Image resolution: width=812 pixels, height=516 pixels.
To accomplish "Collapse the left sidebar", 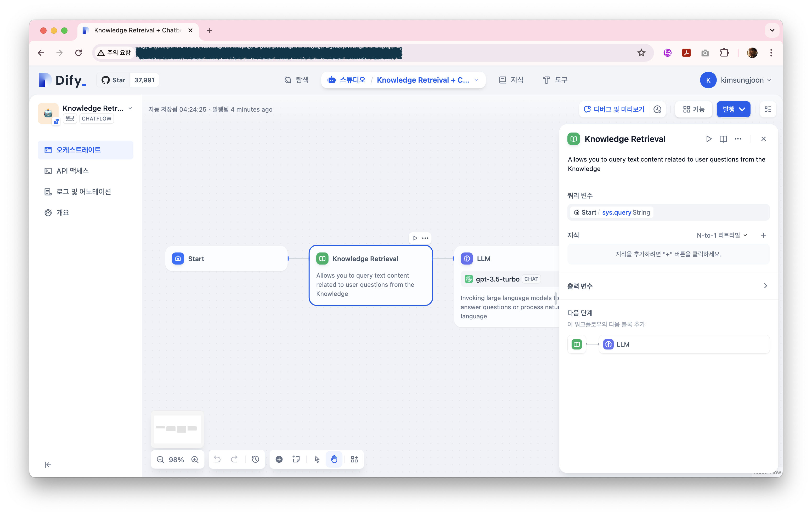I will [48, 465].
